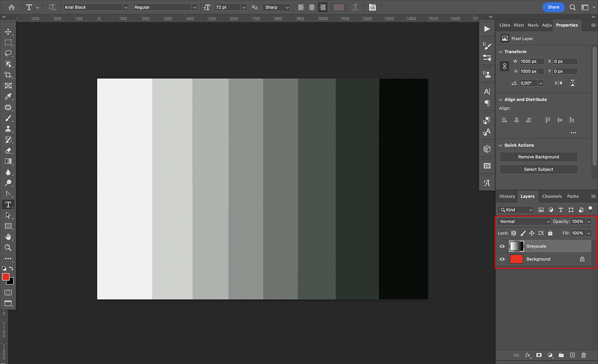598x364 pixels.
Task: Collapse the Transform section in Properties
Action: click(x=500, y=51)
